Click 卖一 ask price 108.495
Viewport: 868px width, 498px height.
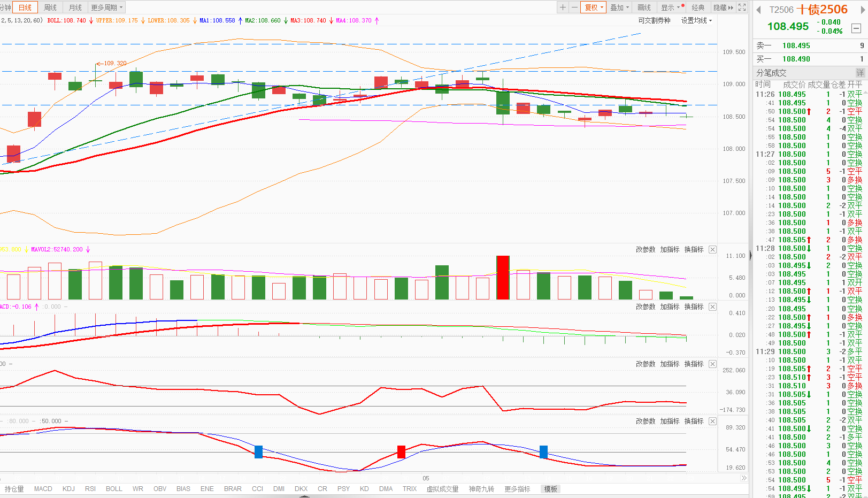(796, 45)
